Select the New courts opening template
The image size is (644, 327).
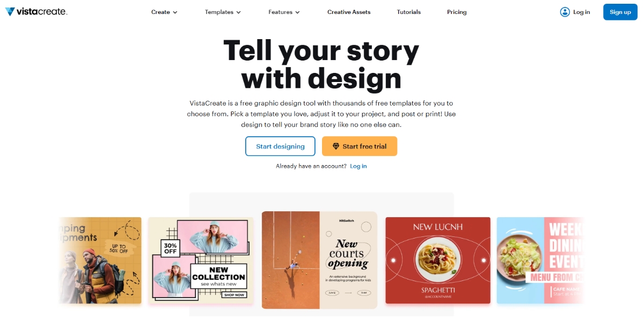pyautogui.click(x=319, y=260)
